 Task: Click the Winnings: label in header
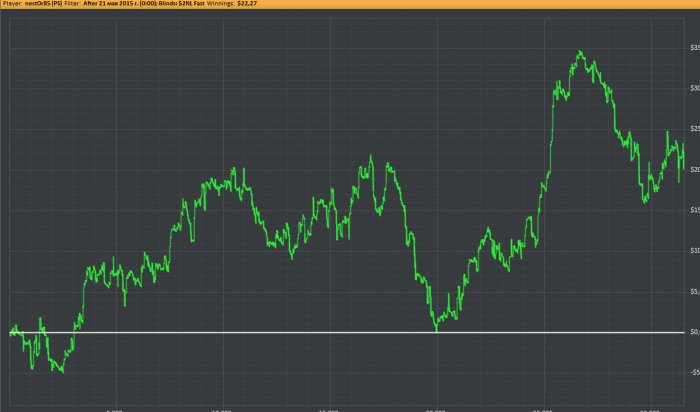221,4
